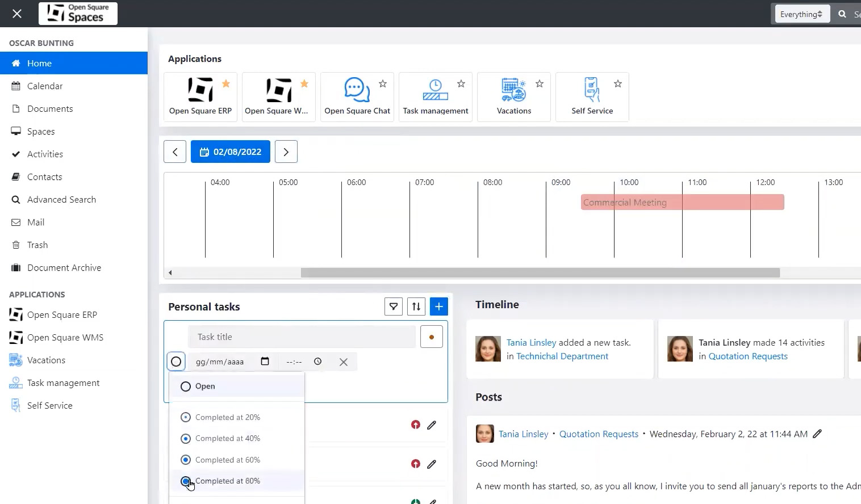Viewport: 861px width, 504px height.
Task: Open Trash in the sidebar
Action: 74,245
